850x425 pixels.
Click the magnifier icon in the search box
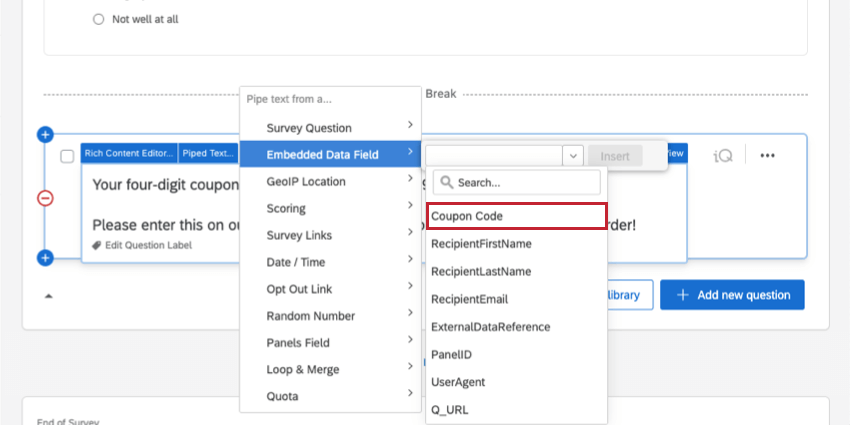tap(445, 183)
